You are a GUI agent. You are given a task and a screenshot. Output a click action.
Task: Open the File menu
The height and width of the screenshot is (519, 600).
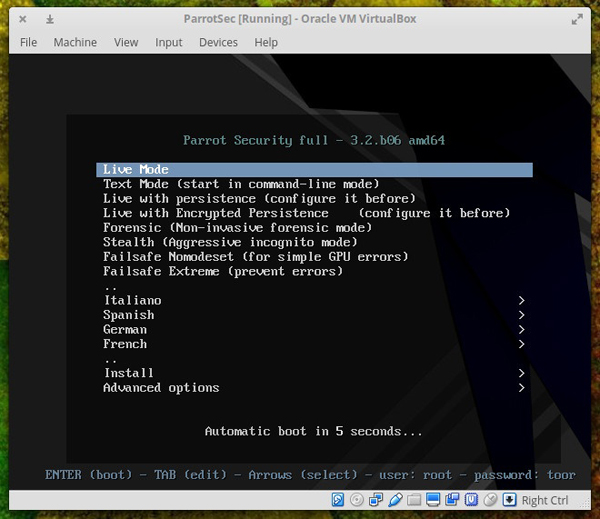[29, 42]
